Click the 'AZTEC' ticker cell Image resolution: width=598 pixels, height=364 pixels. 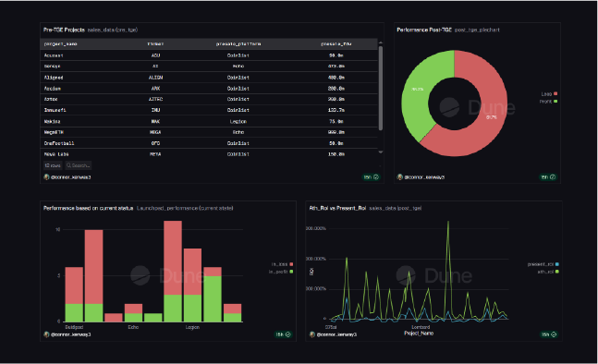155,99
